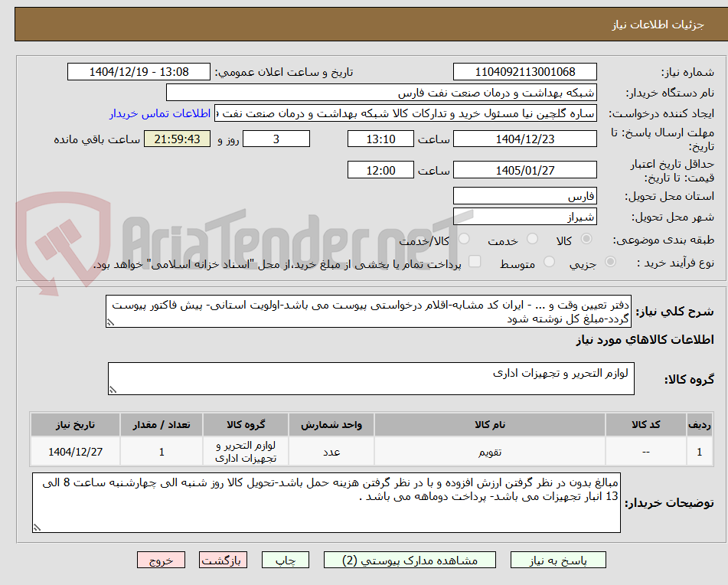
Task: Click the تاریخ نیاز column header
Action: (x=75, y=425)
